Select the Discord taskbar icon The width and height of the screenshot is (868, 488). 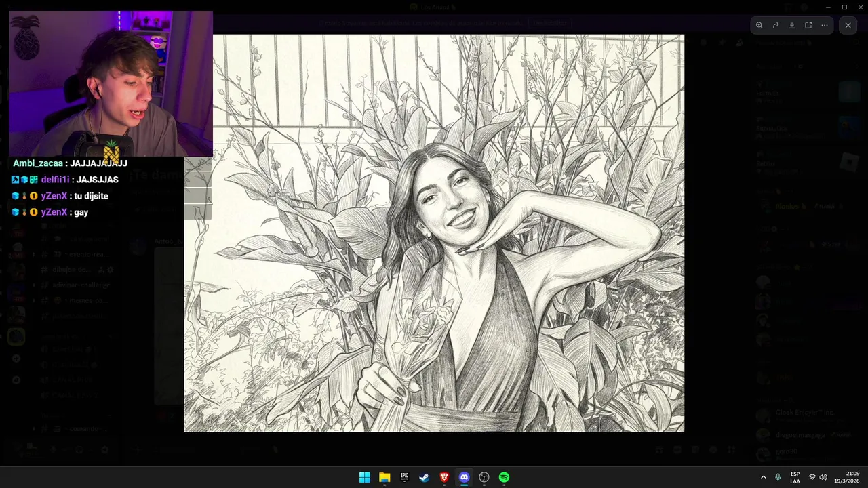point(464,477)
